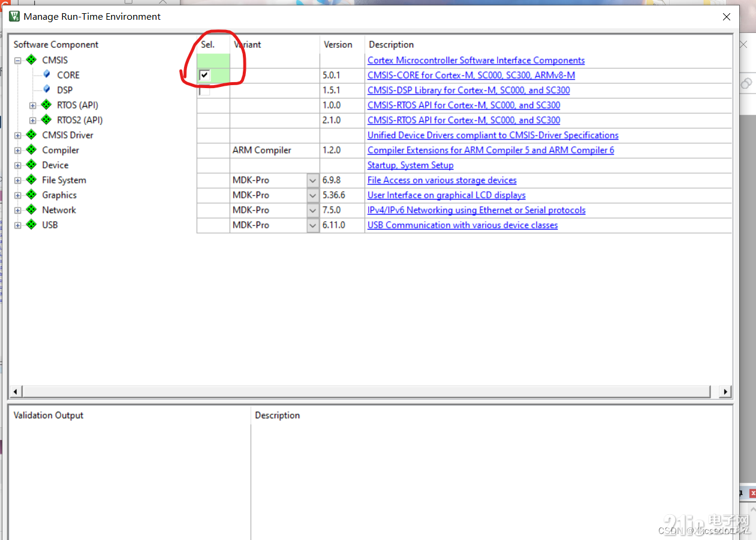The image size is (756, 540).
Task: Follow the User Interface on graphical LCD link
Action: pos(447,195)
